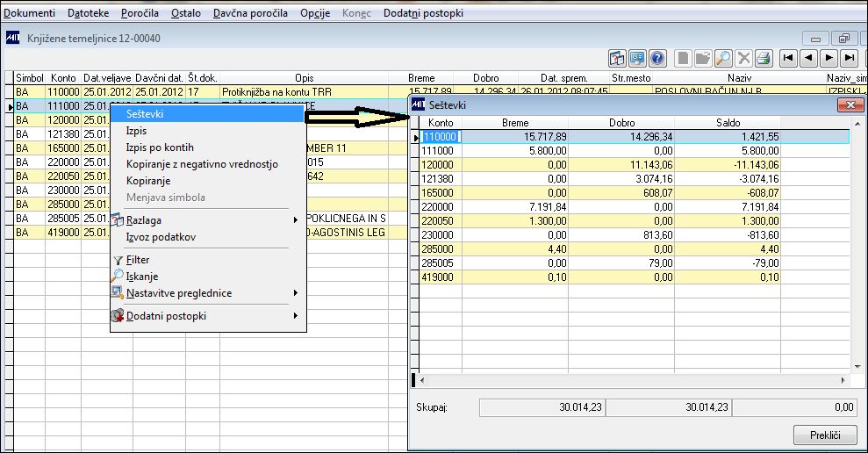
Task: Click the help documents icon with red question mark
Action: [x=617, y=58]
